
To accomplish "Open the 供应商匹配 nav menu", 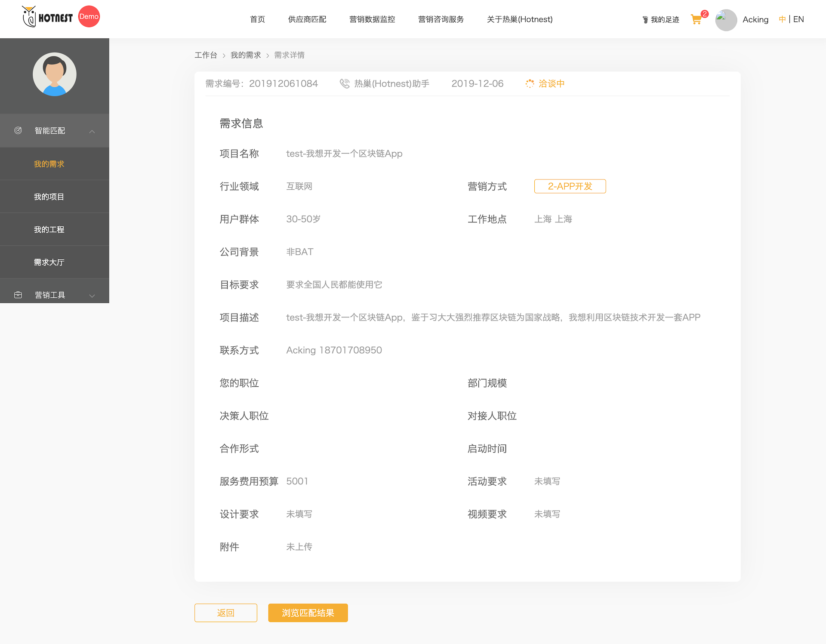I will [307, 19].
